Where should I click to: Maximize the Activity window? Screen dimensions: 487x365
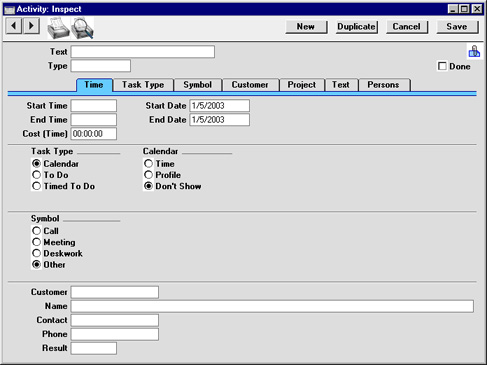(464, 9)
